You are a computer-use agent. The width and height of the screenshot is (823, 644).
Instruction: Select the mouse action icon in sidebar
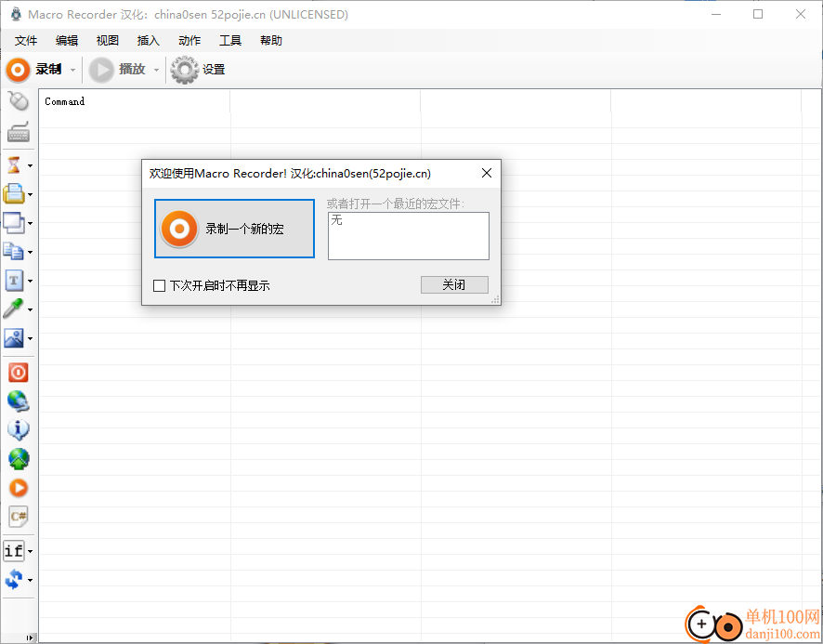(x=19, y=101)
